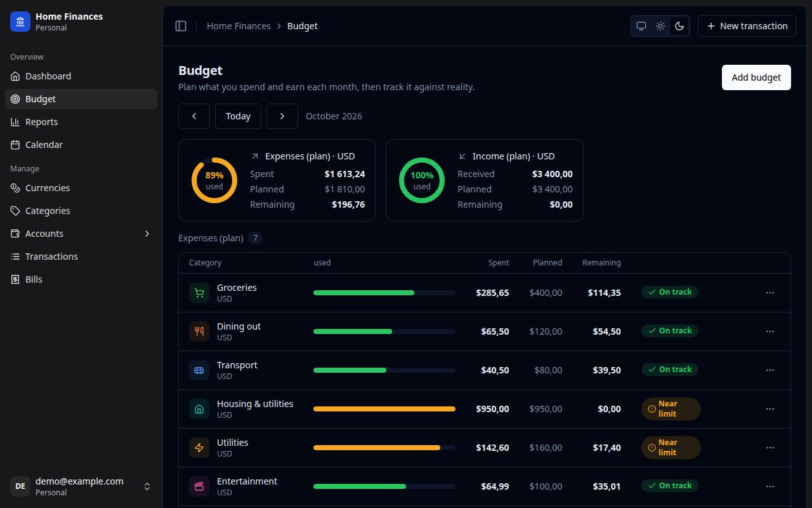Open row options for Dining out
812x508 pixels.
pyautogui.click(x=770, y=331)
